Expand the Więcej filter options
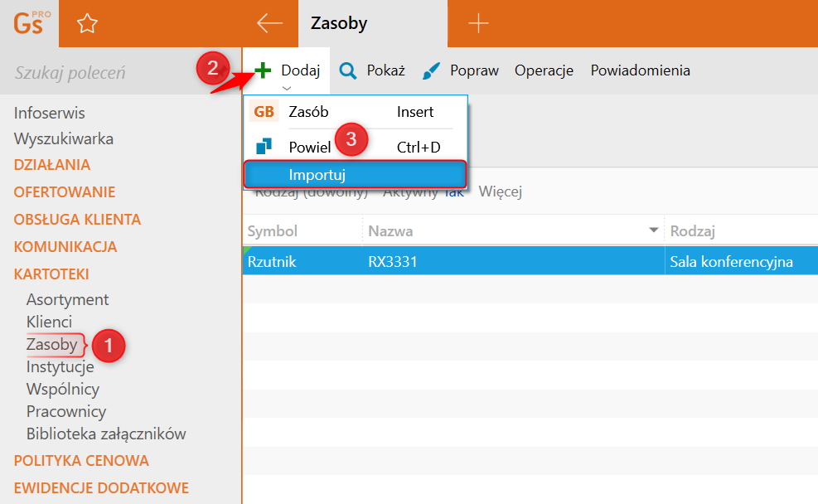818x504 pixels. pos(500,192)
